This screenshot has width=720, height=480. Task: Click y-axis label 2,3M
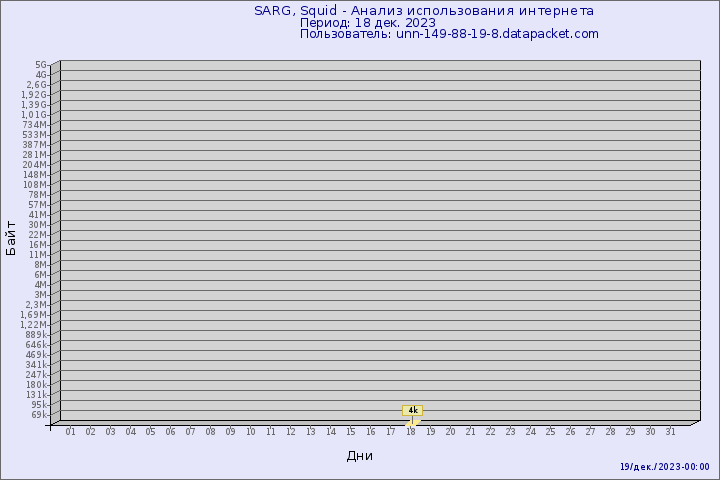click(x=36, y=305)
